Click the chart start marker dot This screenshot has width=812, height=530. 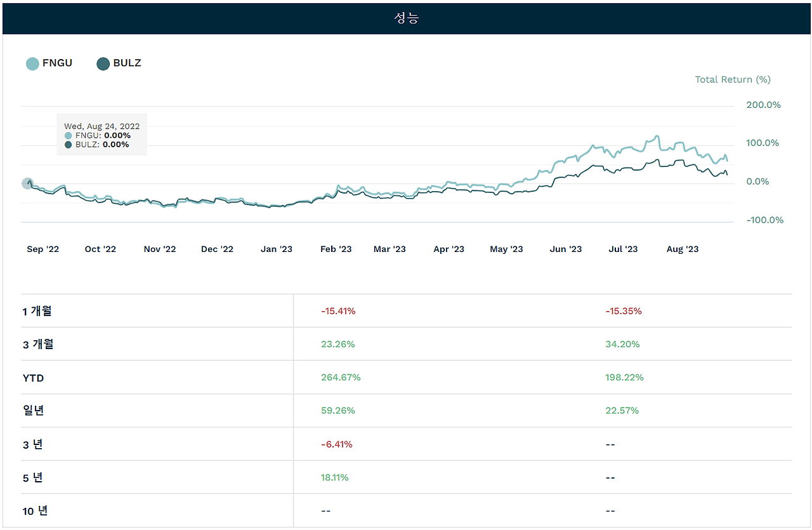coord(27,183)
